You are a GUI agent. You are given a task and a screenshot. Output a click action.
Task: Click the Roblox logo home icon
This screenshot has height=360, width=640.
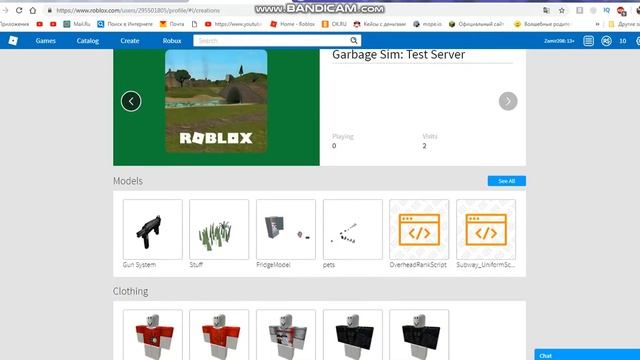click(13, 40)
